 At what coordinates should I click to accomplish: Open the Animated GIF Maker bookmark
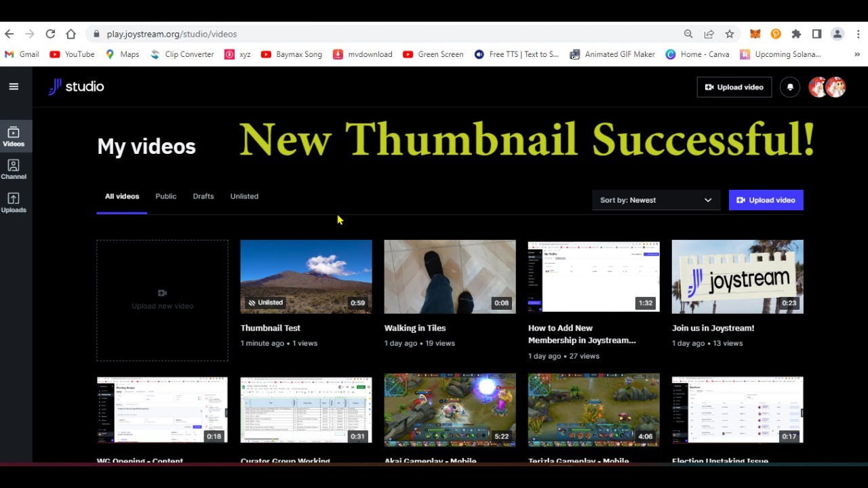pos(612,54)
